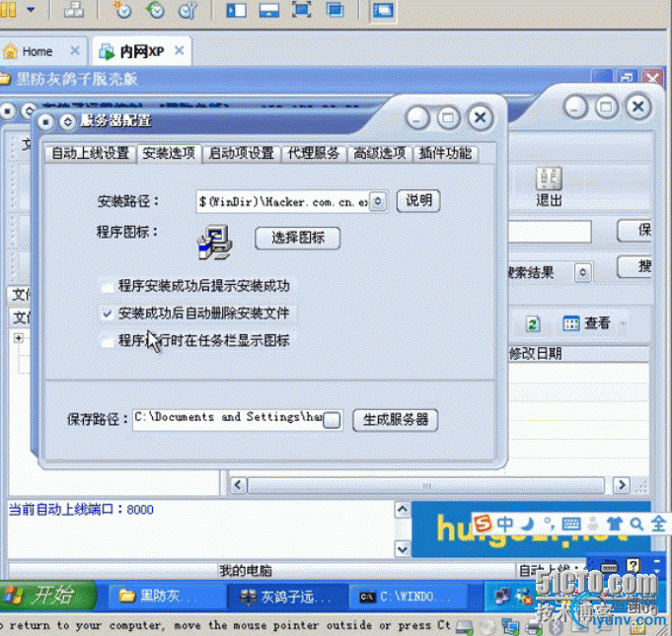The height and width of the screenshot is (636, 672).
Task: Open the 安装选项 tab
Action: [x=169, y=153]
